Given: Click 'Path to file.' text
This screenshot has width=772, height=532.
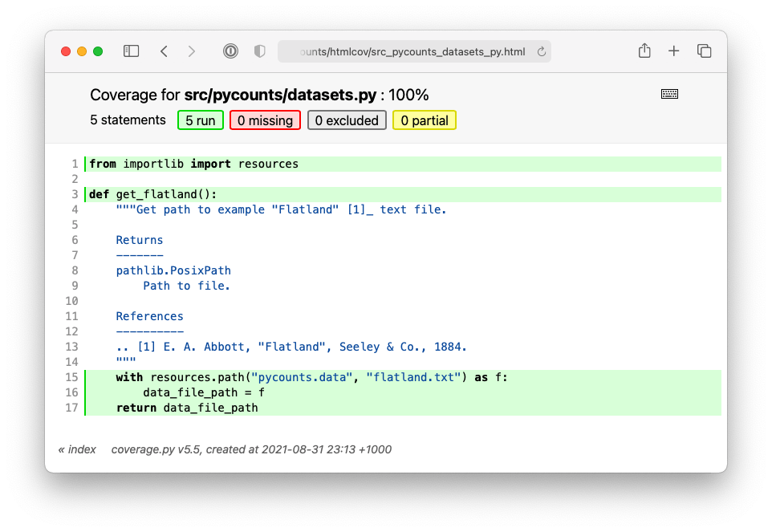Looking at the screenshot, I should coord(187,286).
